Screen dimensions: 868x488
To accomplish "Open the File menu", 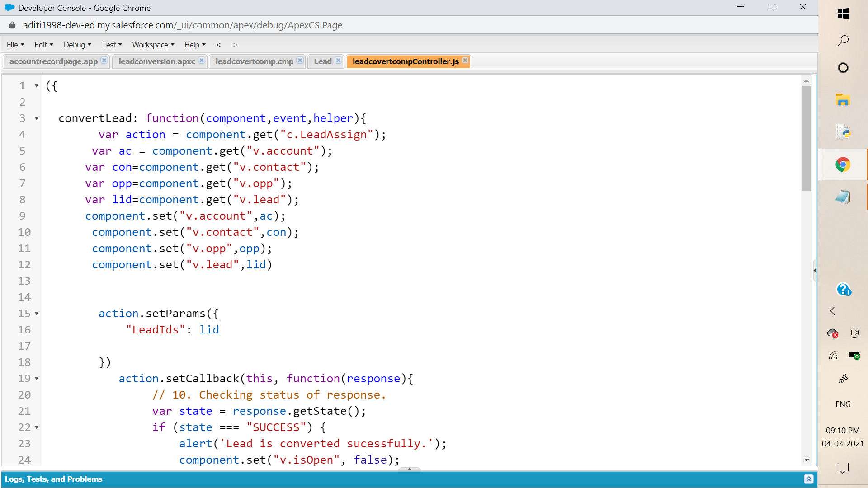I will 15,45.
